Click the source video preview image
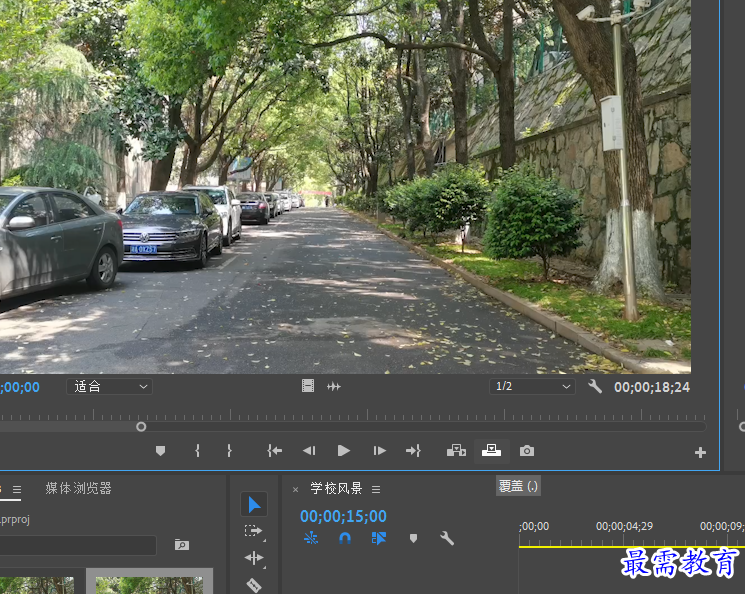 [x=345, y=186]
